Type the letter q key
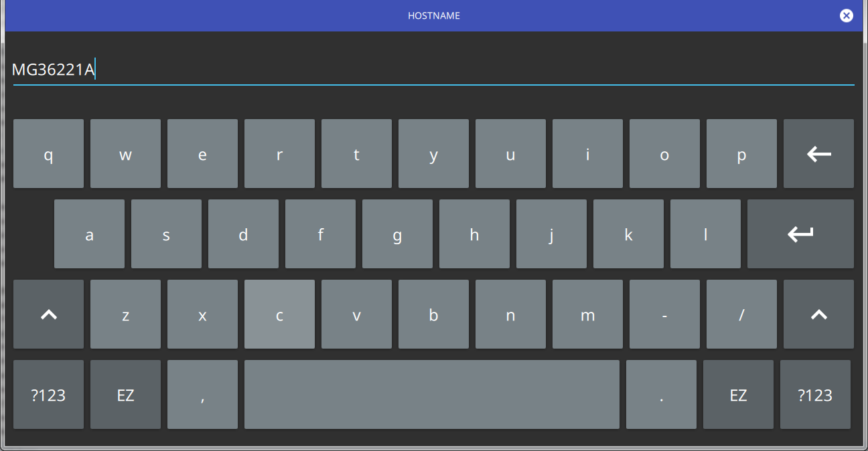This screenshot has width=868, height=451. point(48,154)
